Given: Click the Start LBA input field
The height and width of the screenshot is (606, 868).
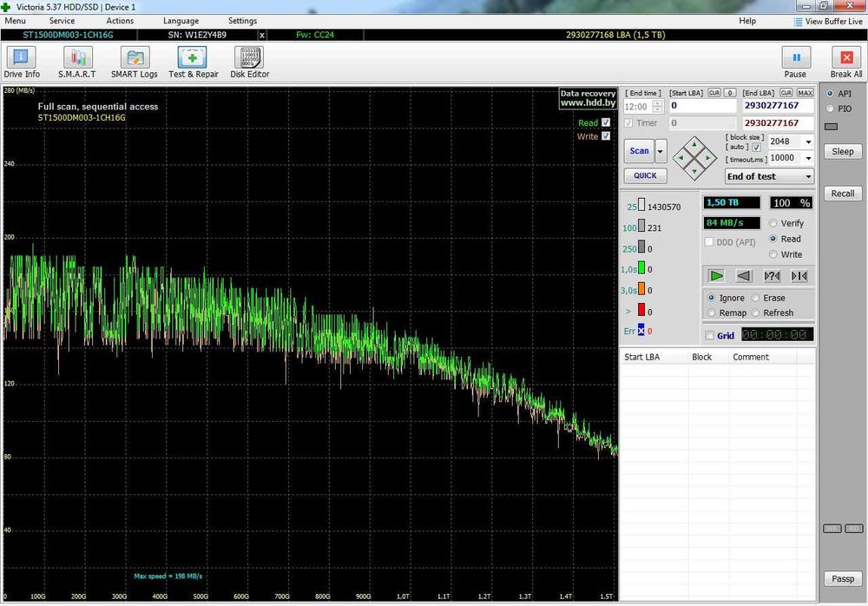Looking at the screenshot, I should pyautogui.click(x=701, y=106).
